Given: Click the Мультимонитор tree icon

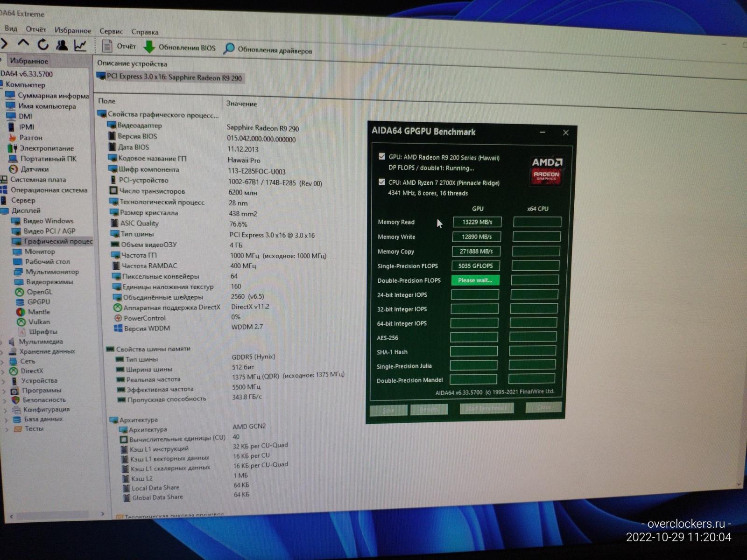Looking at the screenshot, I should pos(18,272).
